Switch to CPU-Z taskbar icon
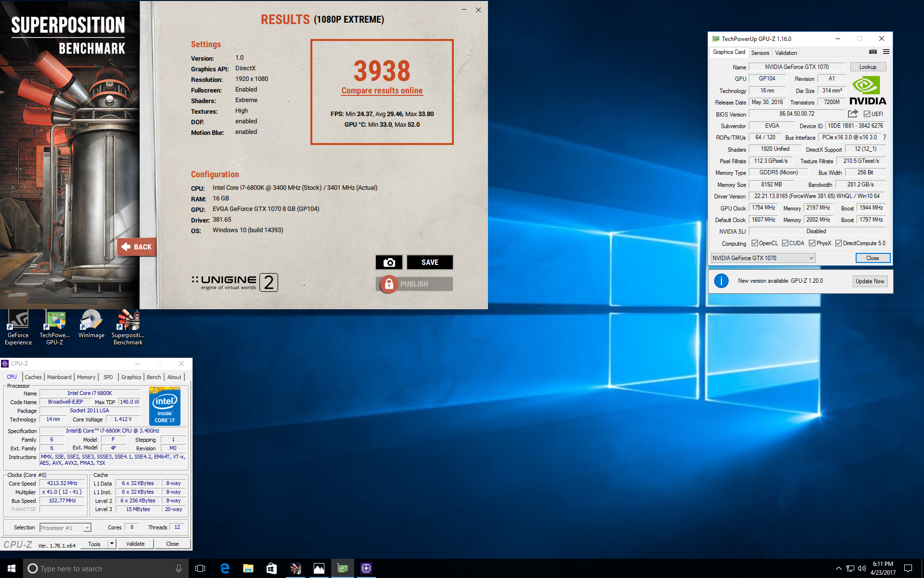Viewport: 924px width, 578px height. pos(366,568)
